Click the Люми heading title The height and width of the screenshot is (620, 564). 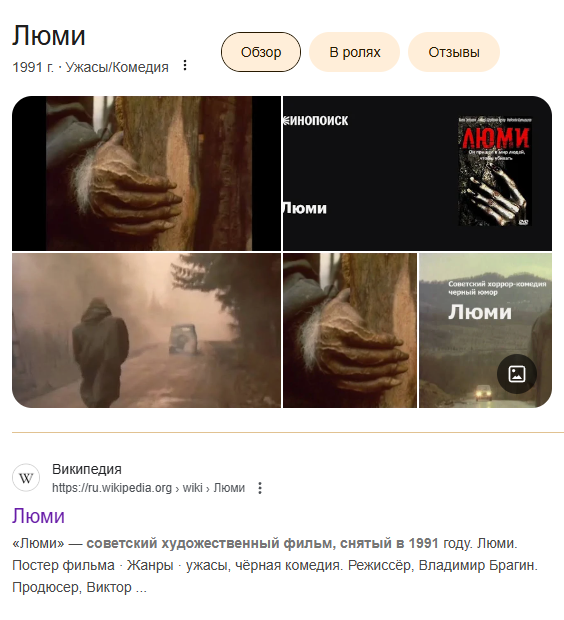coord(49,36)
